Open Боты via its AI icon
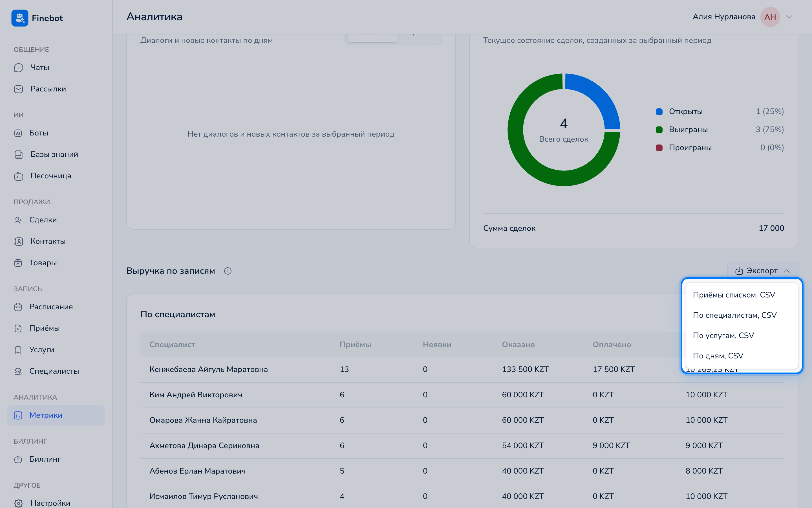Viewport: 812px width, 508px height. pyautogui.click(x=18, y=133)
